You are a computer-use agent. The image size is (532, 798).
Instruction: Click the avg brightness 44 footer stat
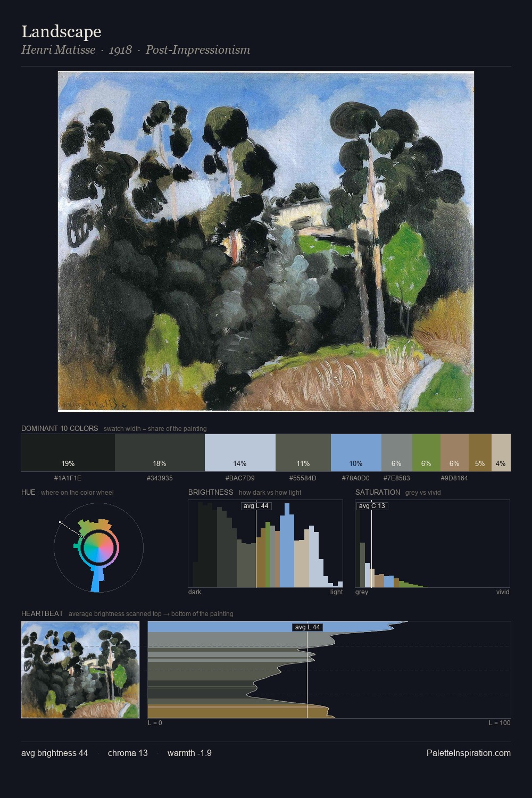55,753
